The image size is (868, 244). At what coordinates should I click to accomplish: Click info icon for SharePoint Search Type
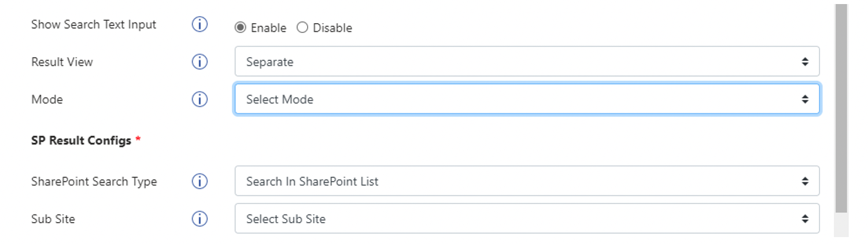200,182
